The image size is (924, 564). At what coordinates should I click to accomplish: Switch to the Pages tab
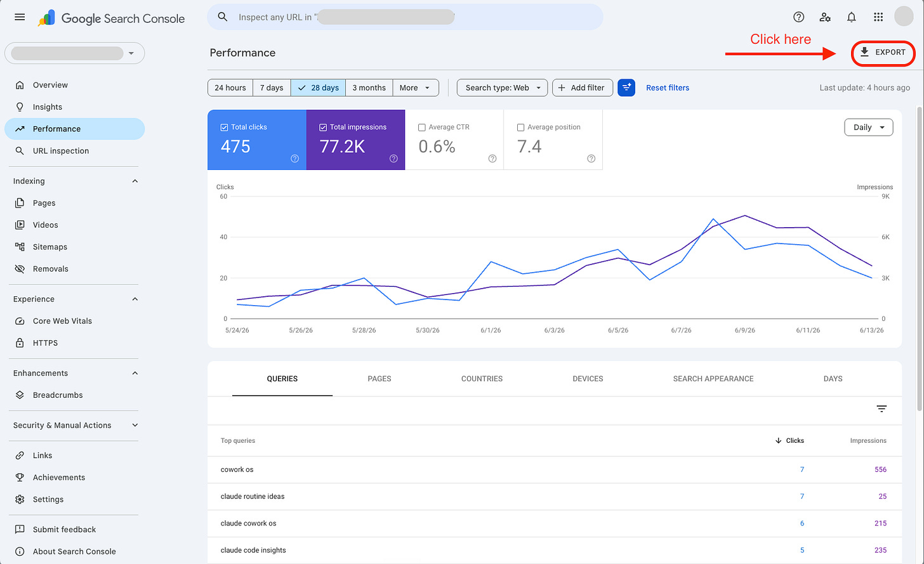(379, 379)
